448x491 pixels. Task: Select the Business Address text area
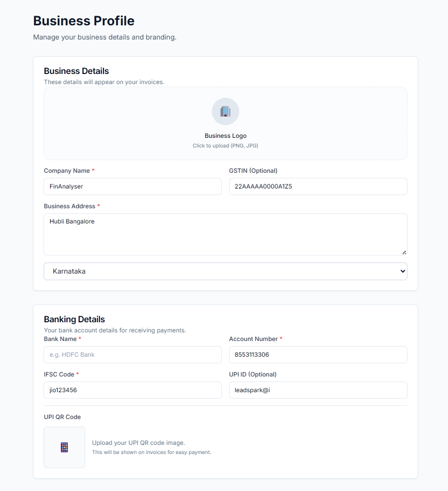point(225,234)
